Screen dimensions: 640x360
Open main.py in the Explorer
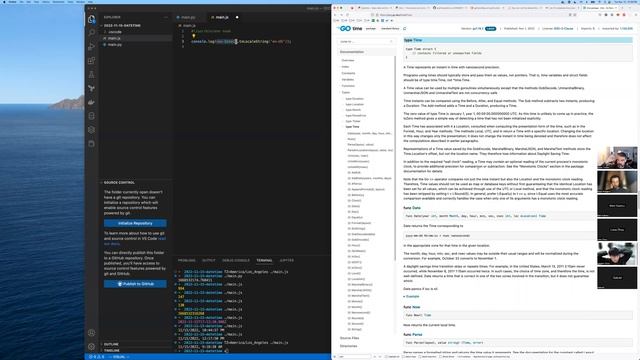[x=115, y=44]
